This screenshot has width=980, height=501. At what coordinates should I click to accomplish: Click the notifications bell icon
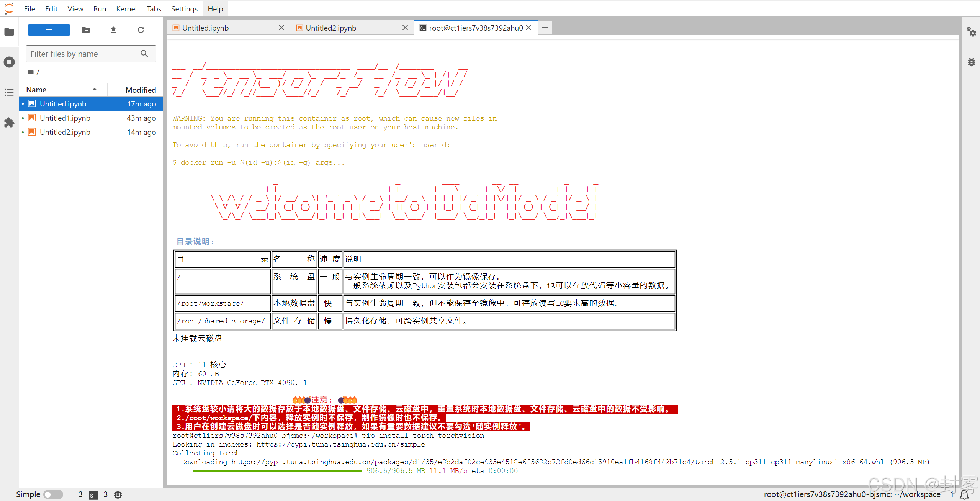pyautogui.click(x=964, y=494)
